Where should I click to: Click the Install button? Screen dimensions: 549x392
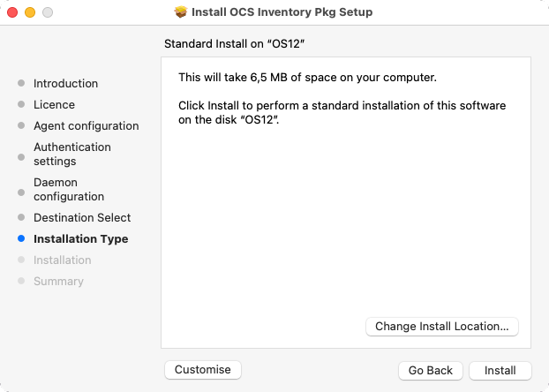tap(500, 370)
